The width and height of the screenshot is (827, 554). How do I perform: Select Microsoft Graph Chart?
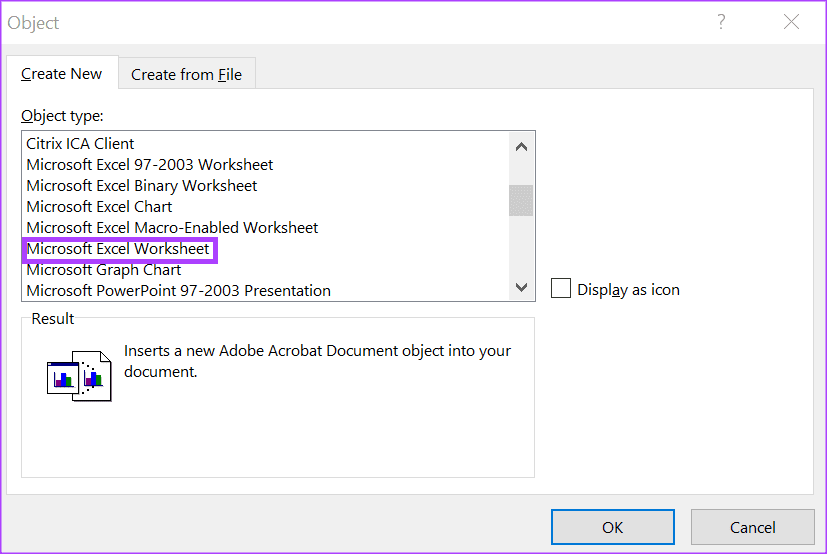click(266, 270)
